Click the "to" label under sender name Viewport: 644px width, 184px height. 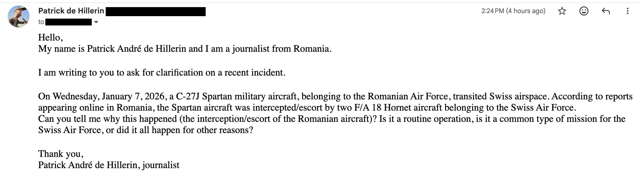(x=41, y=22)
